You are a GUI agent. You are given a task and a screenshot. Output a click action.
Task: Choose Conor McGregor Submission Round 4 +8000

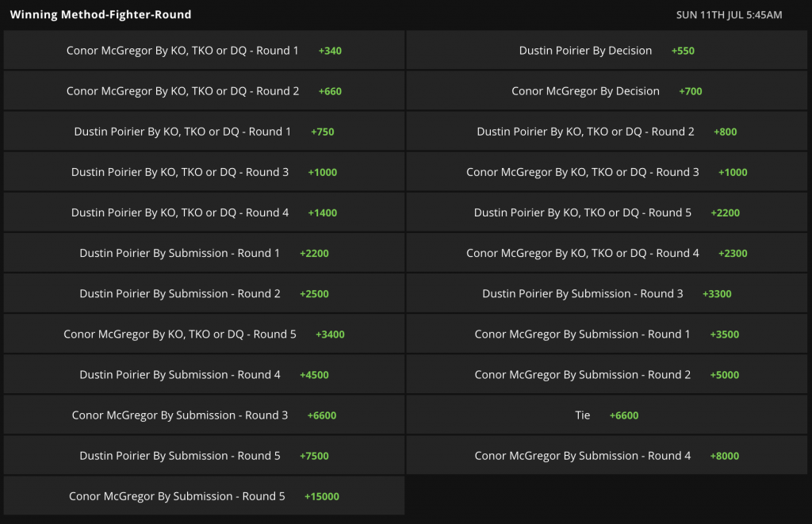pos(607,456)
